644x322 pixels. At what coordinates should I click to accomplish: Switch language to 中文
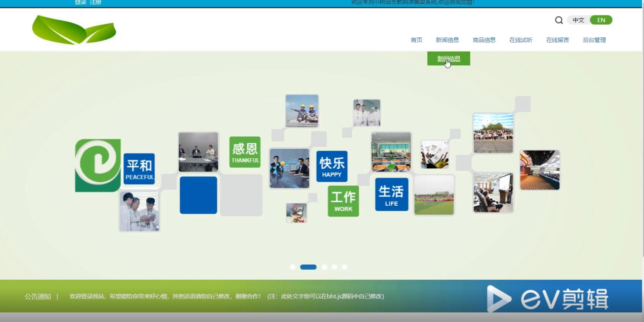pos(578,20)
